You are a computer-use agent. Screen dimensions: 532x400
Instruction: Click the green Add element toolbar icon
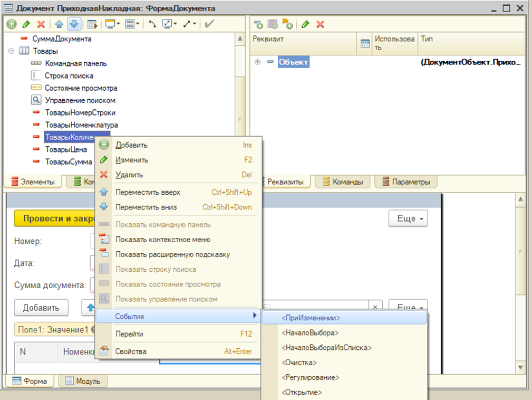pyautogui.click(x=12, y=24)
